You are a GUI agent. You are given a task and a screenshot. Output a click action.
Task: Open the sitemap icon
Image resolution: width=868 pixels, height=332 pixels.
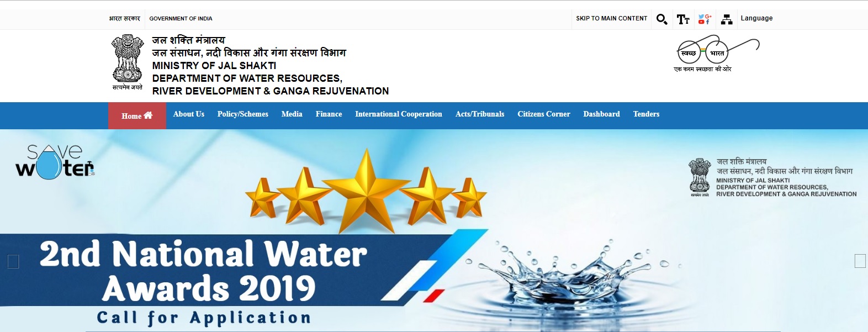pos(727,19)
